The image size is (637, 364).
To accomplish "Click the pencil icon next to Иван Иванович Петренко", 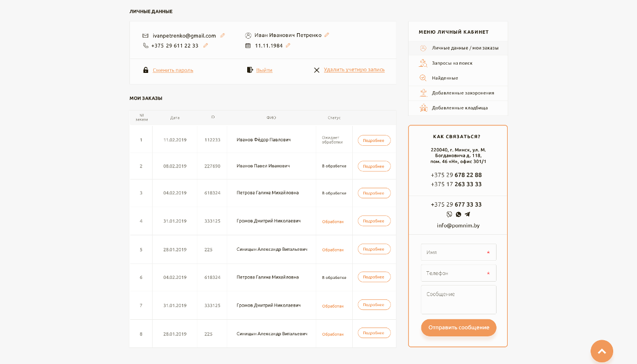I will 327,35.
